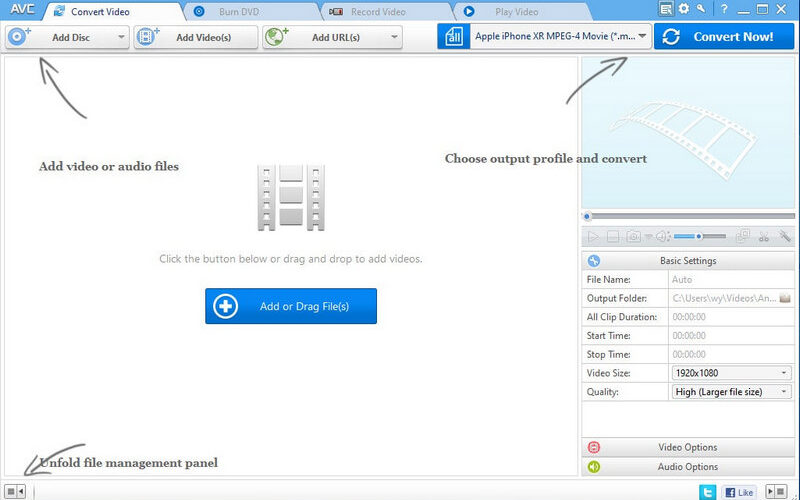Click the registration key icon
The height and width of the screenshot is (500, 800).
702,9
